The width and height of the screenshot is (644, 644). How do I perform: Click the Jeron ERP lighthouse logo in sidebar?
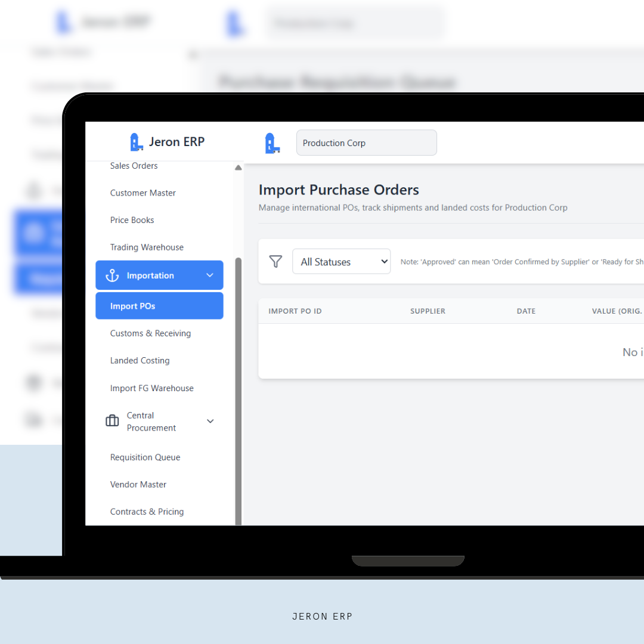pyautogui.click(x=137, y=142)
